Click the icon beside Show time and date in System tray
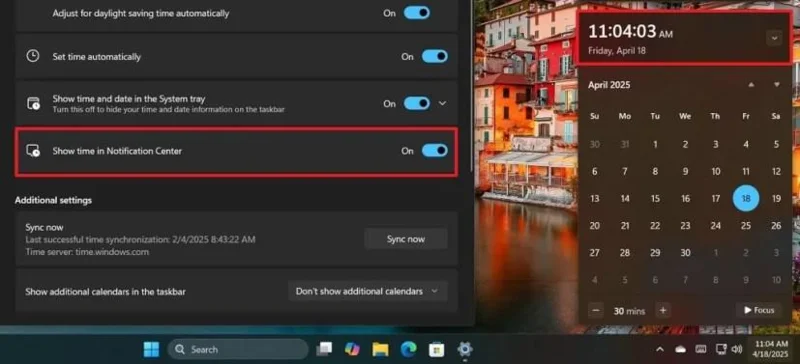 pyautogui.click(x=33, y=103)
